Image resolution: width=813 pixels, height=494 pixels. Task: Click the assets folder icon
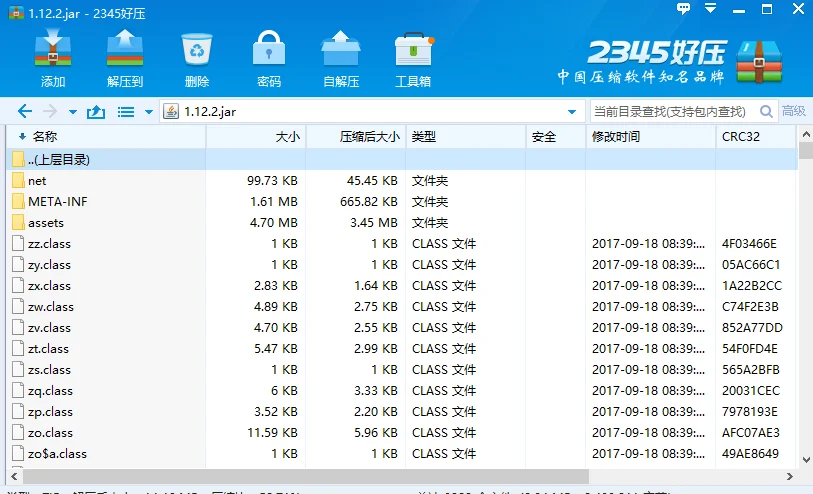click(x=18, y=222)
